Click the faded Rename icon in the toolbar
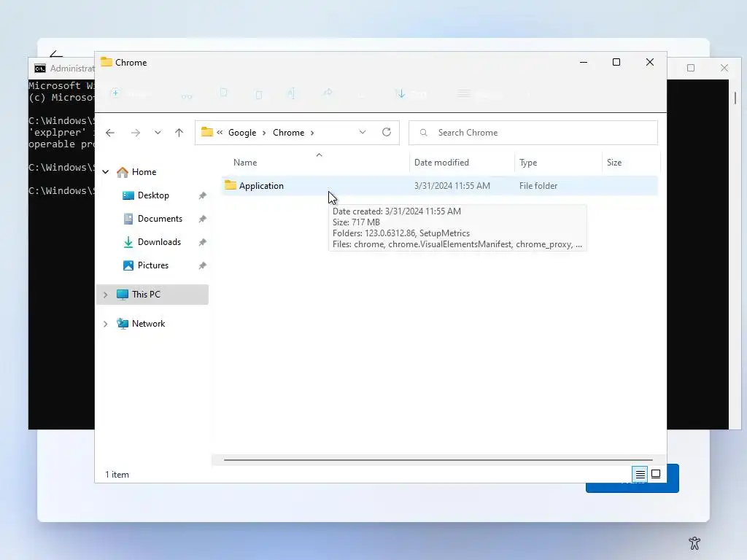747x560 pixels. tap(291, 93)
